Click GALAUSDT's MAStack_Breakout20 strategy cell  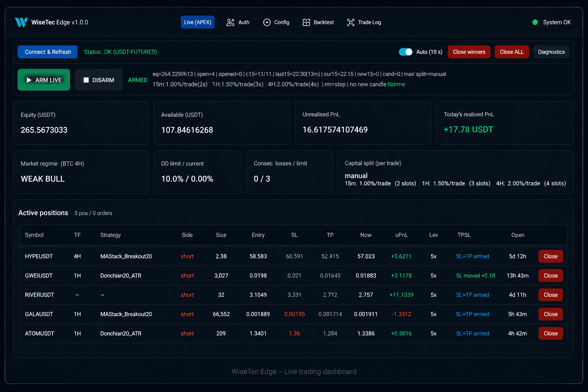click(x=126, y=314)
